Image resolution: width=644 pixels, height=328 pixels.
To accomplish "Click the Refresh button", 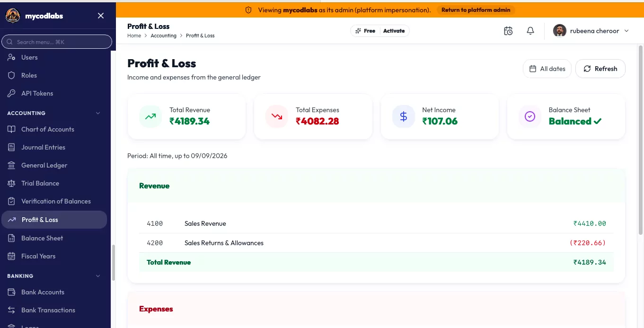I will 600,69.
